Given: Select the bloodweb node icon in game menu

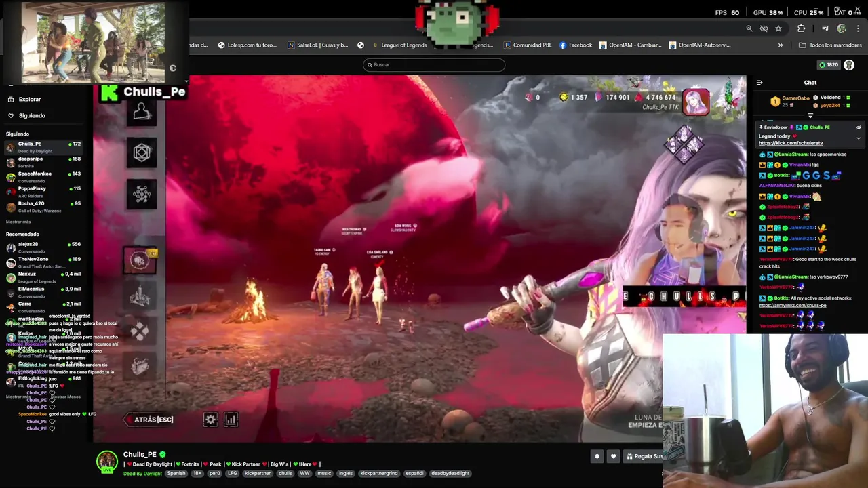Looking at the screenshot, I should 142,195.
